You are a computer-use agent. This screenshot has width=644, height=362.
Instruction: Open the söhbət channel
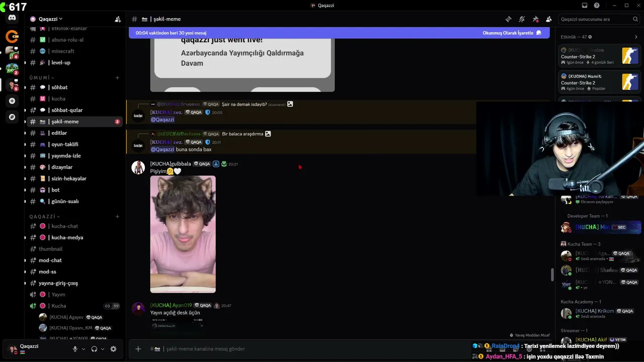click(74, 87)
